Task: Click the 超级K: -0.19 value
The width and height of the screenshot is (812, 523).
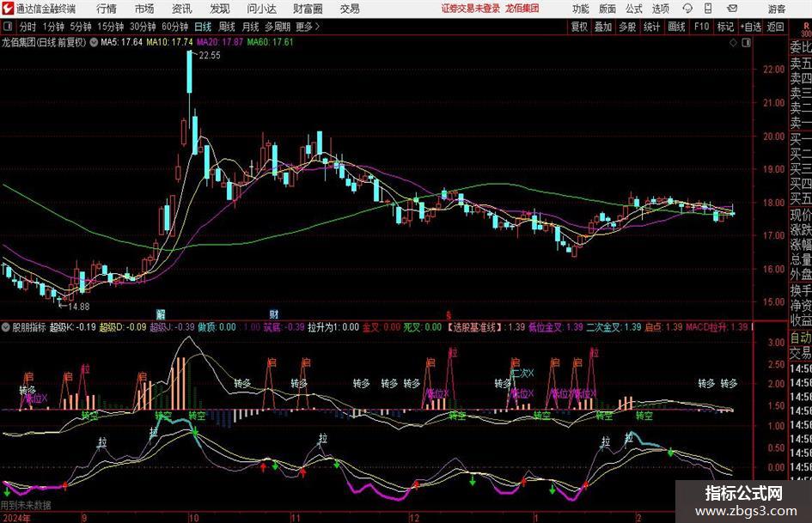Action: coord(72,327)
